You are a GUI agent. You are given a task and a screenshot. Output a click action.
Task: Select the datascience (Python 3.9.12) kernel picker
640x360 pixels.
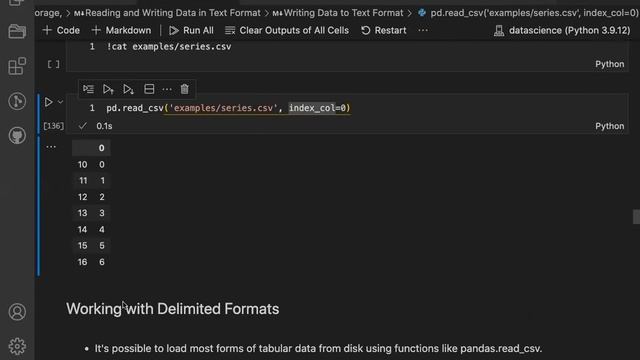[x=562, y=30]
